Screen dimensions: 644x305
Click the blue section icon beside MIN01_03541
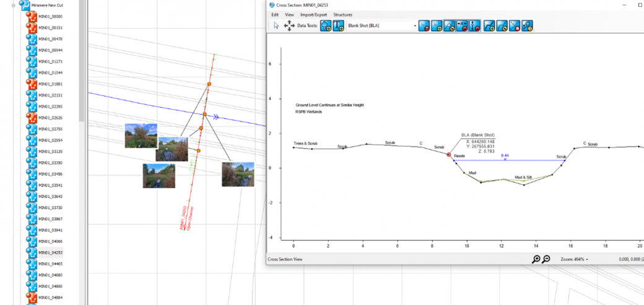pos(32,185)
